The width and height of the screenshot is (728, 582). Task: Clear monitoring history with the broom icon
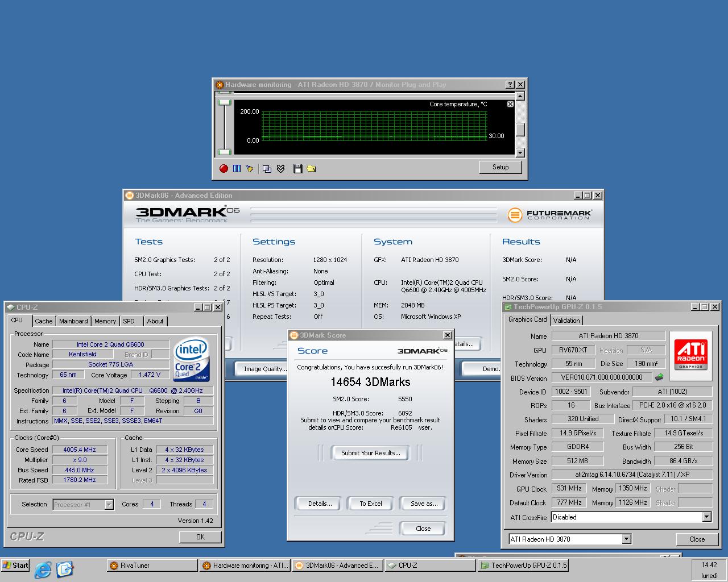(x=249, y=168)
